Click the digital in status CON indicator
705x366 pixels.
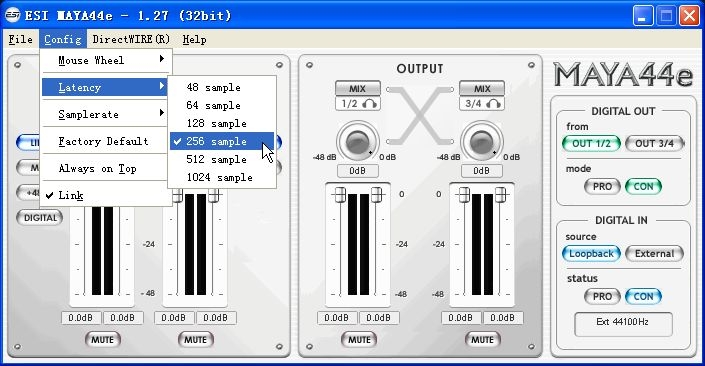pos(643,296)
